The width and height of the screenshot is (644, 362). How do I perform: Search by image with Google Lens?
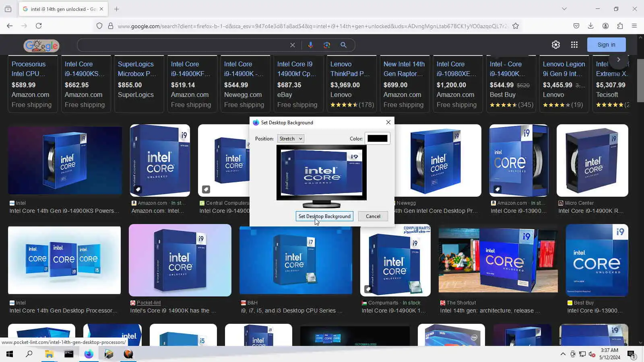click(327, 45)
